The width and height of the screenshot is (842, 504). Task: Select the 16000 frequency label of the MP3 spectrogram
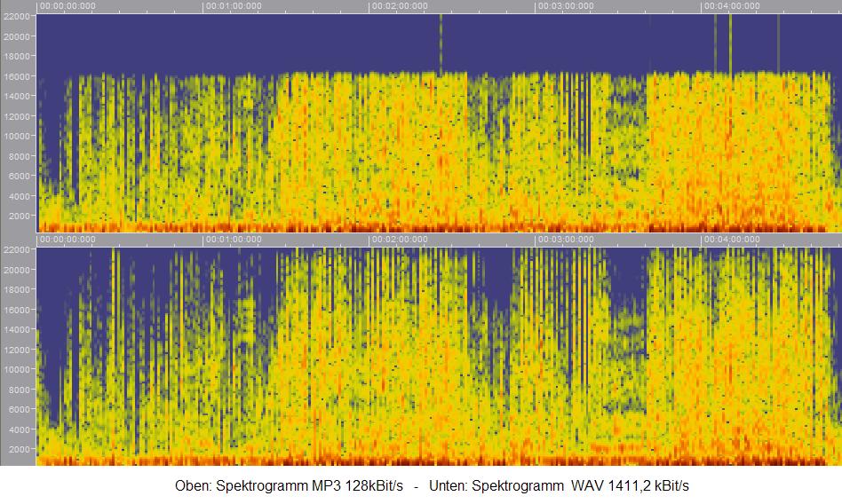[17, 76]
